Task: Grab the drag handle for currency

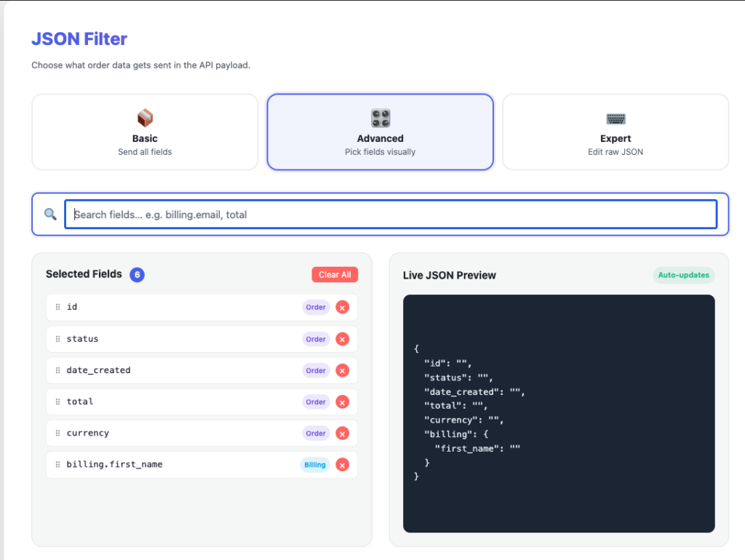Action: pyautogui.click(x=57, y=433)
